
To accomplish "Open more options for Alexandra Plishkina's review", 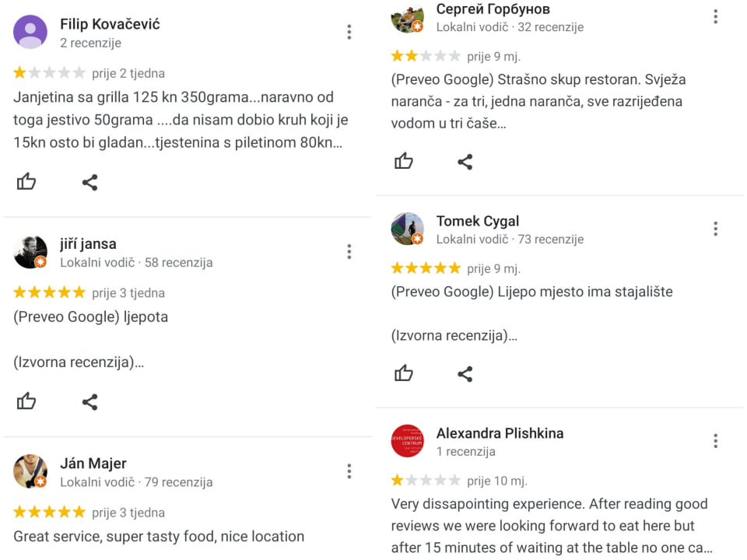I will (x=715, y=441).
